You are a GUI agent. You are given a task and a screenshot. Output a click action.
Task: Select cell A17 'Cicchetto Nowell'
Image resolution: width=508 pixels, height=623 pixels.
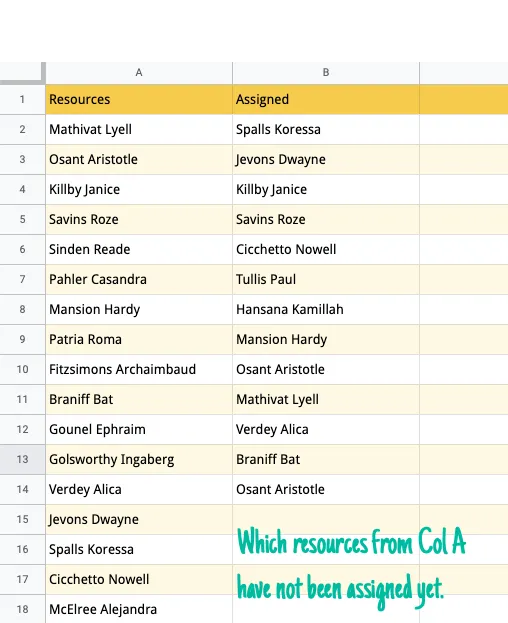pyautogui.click(x=139, y=579)
